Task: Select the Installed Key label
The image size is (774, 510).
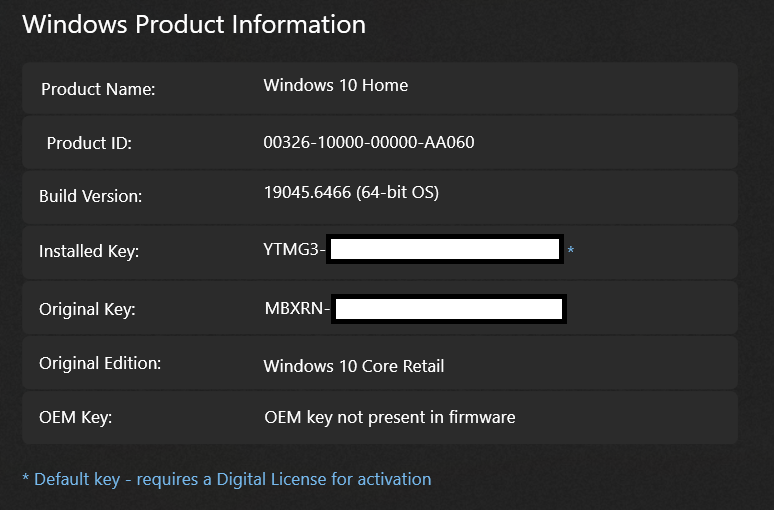Action: point(89,251)
